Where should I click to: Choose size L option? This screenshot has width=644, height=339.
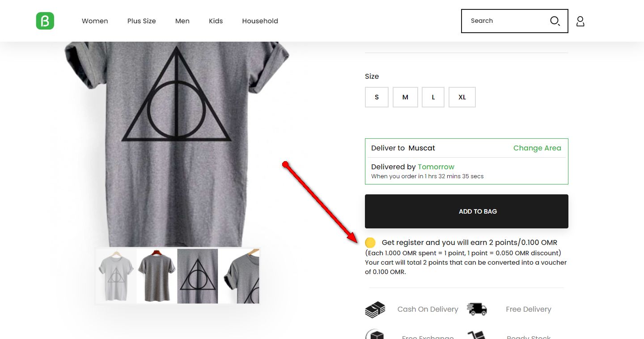click(x=433, y=97)
